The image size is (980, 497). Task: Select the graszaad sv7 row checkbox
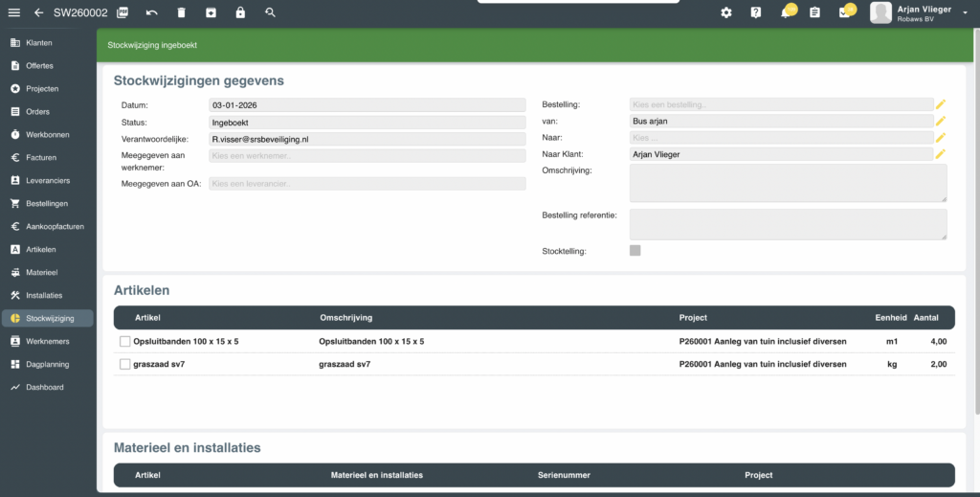[124, 364]
